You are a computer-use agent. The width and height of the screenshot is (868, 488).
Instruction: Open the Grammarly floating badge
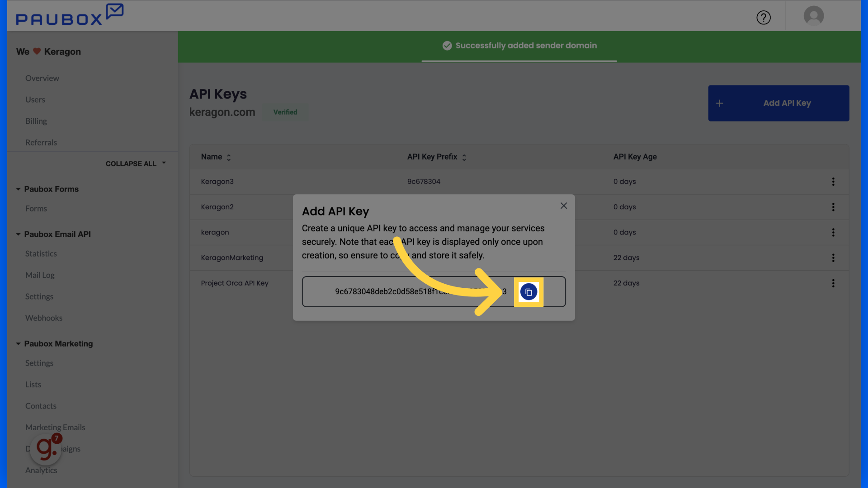click(x=46, y=449)
